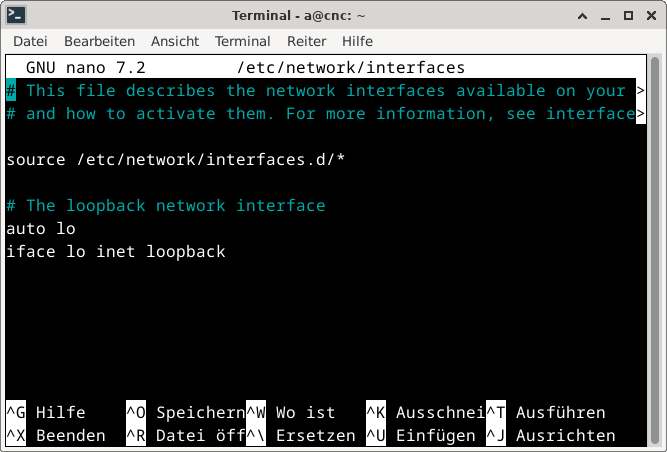This screenshot has width=667, height=452.
Task: Click the file path '/etc/network/interfaces' in nano header
Action: point(351,68)
